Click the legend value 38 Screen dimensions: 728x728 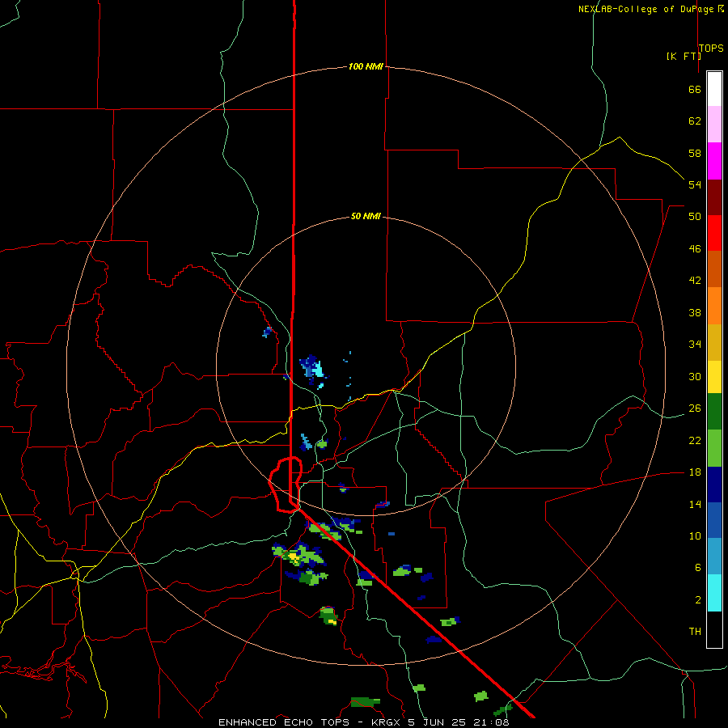click(x=695, y=312)
